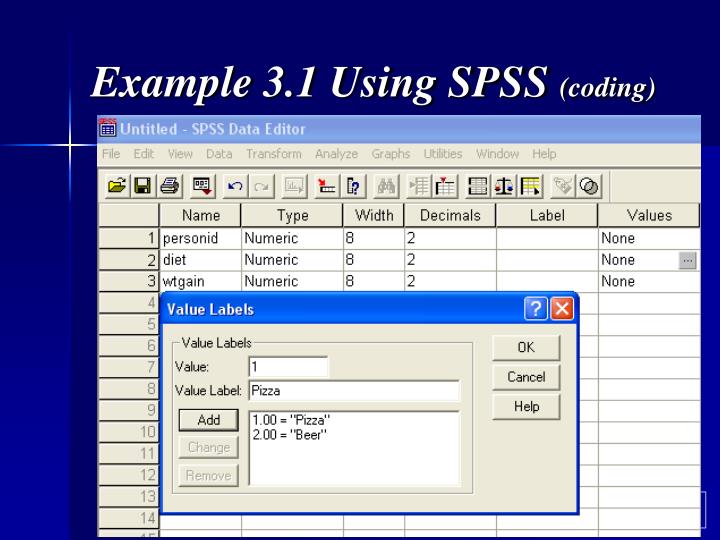Click the Decimals cell for diet
The width and height of the screenshot is (720, 540).
(450, 260)
